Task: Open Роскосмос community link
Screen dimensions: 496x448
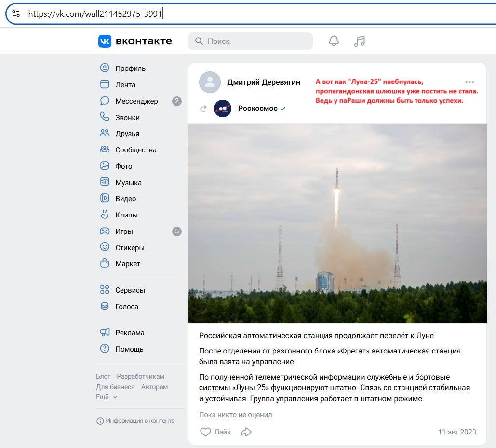Action: [258, 109]
